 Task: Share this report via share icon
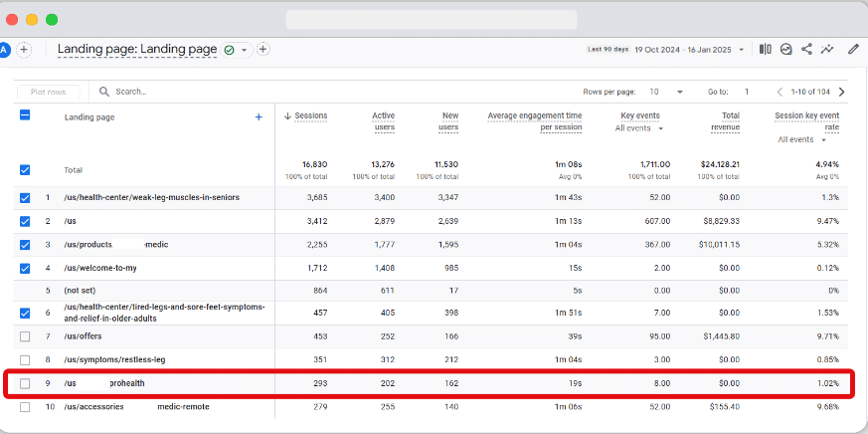(806, 50)
